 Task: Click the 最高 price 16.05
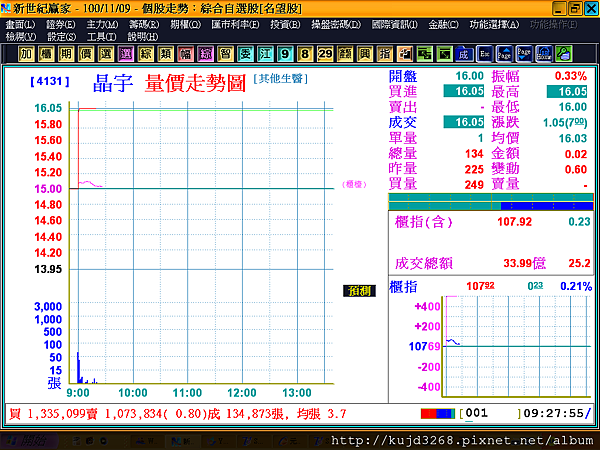coord(567,91)
